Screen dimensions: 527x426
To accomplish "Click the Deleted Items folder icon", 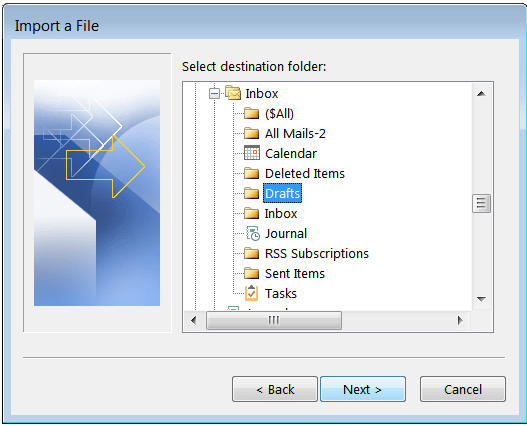I will [x=251, y=173].
